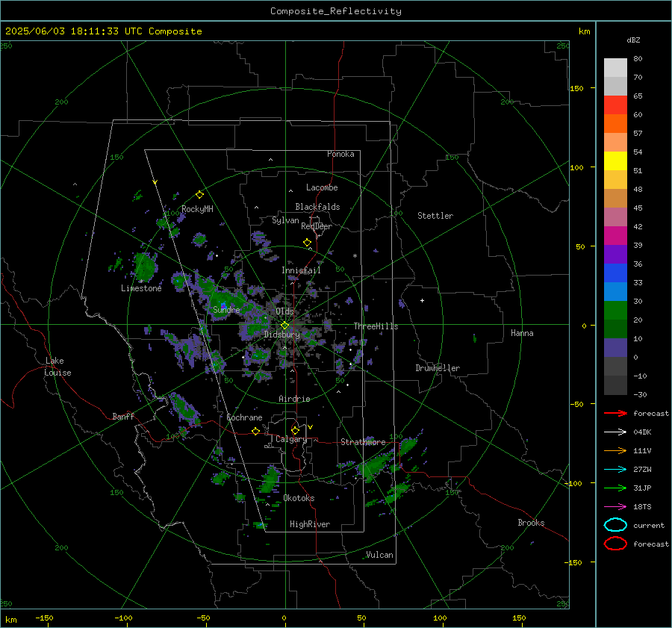Click the Didsbury city label
This screenshot has width=672, height=628.
pos(282,335)
